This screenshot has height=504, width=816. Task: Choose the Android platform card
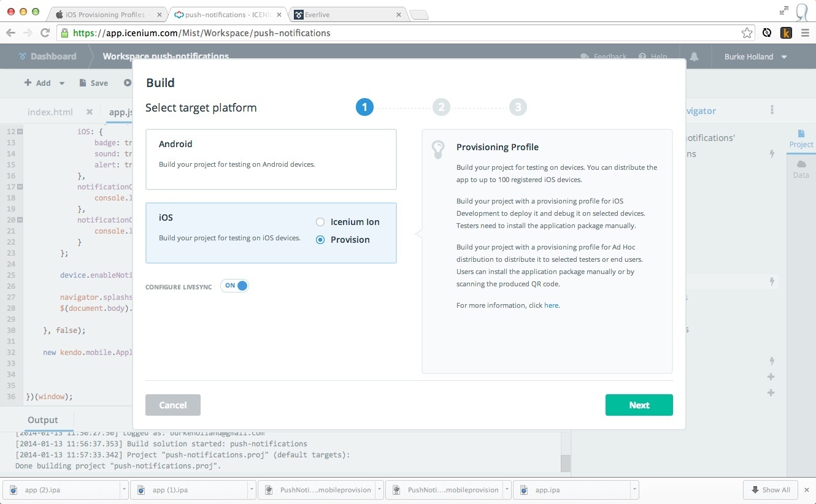tap(271, 159)
